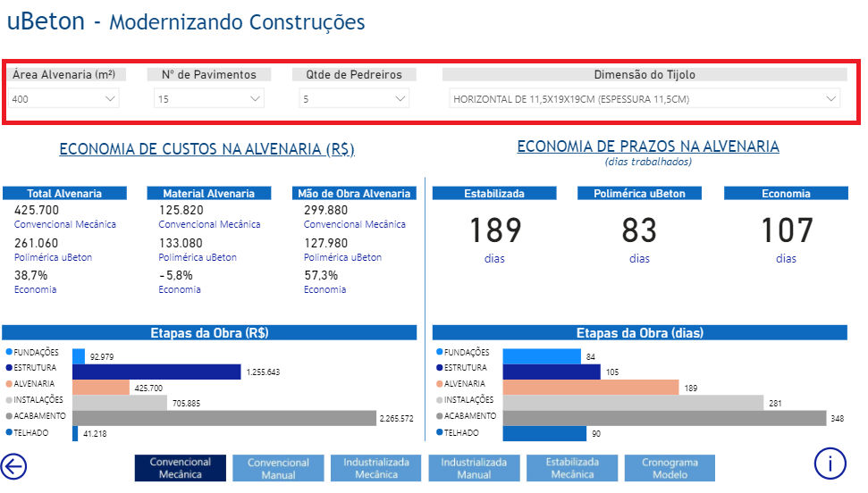
Task: Expand the Dimensão do Tijolo dropdown
Action: coord(645,99)
